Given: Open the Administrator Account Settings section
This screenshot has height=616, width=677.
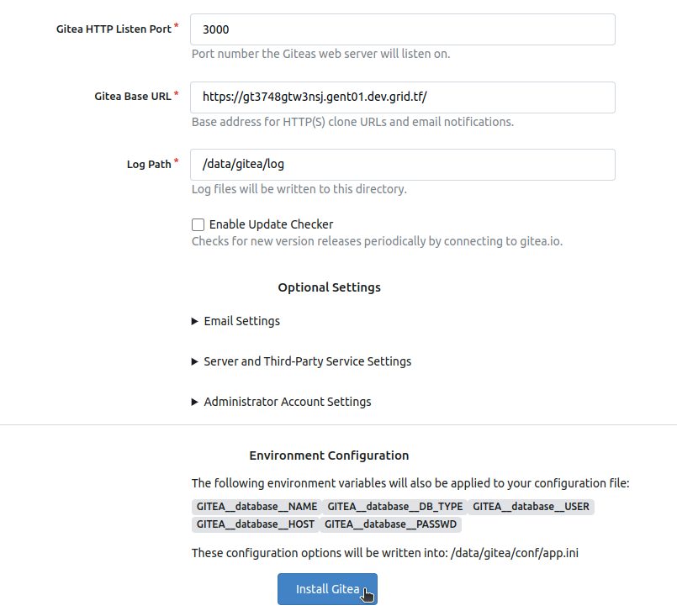Looking at the screenshot, I should pyautogui.click(x=287, y=402).
